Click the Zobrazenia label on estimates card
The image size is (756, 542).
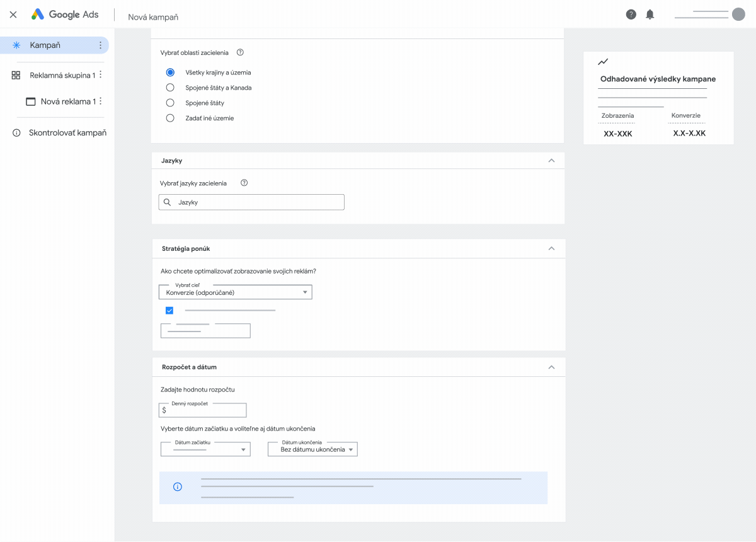click(618, 116)
